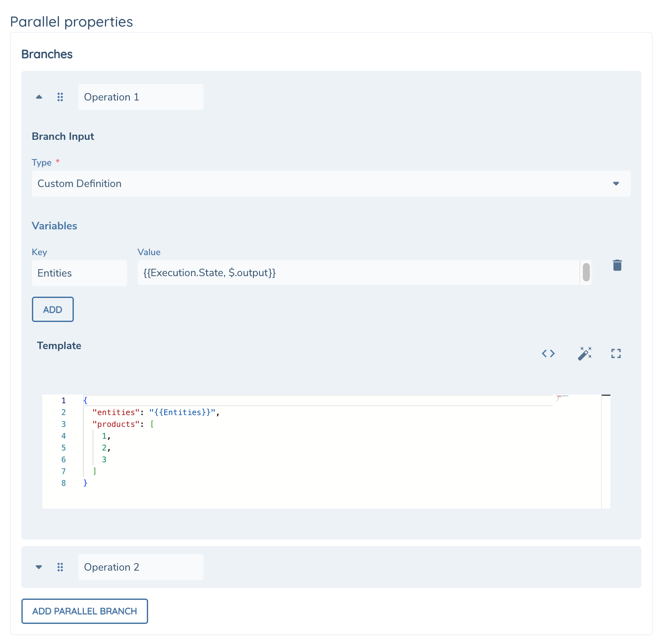665x644 pixels.
Task: Click the Operation 2 name field
Action: pyautogui.click(x=140, y=567)
